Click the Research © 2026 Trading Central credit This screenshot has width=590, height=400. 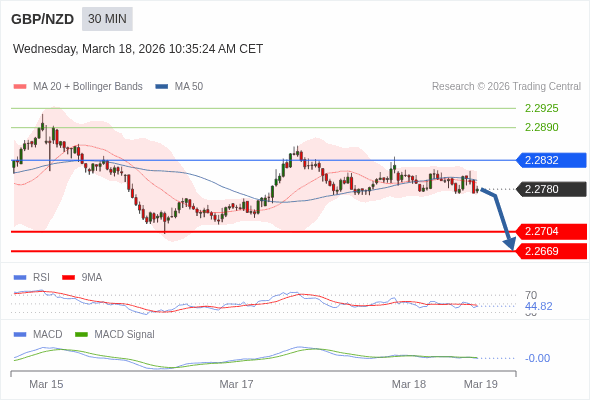pyautogui.click(x=506, y=87)
